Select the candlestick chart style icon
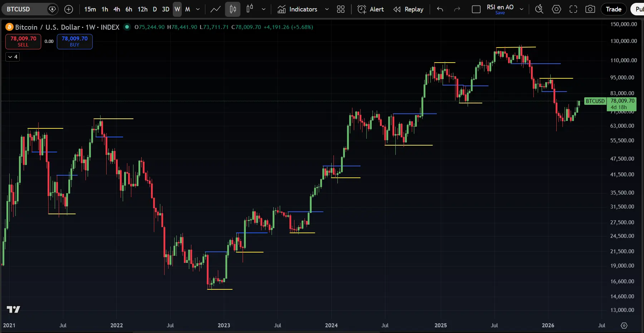This screenshot has width=644, height=333. click(233, 9)
